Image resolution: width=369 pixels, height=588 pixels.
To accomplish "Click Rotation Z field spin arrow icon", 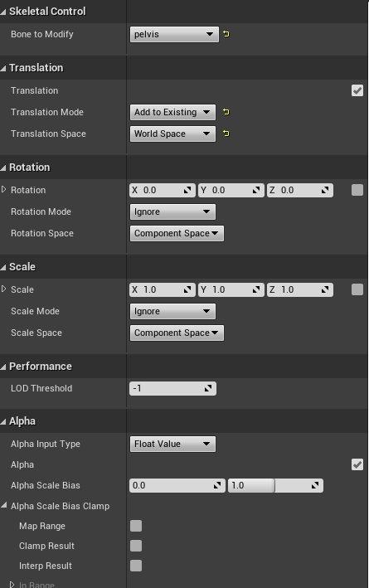I will [325, 190].
